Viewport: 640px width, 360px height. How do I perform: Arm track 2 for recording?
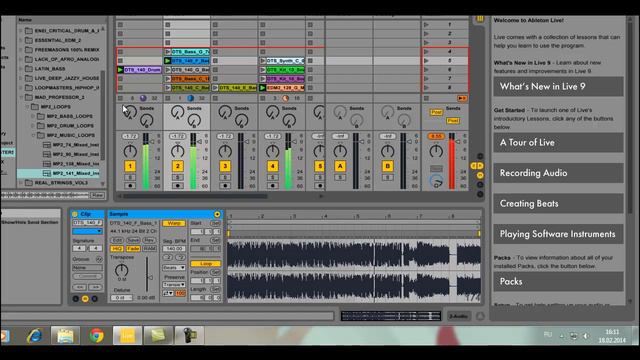(x=177, y=186)
